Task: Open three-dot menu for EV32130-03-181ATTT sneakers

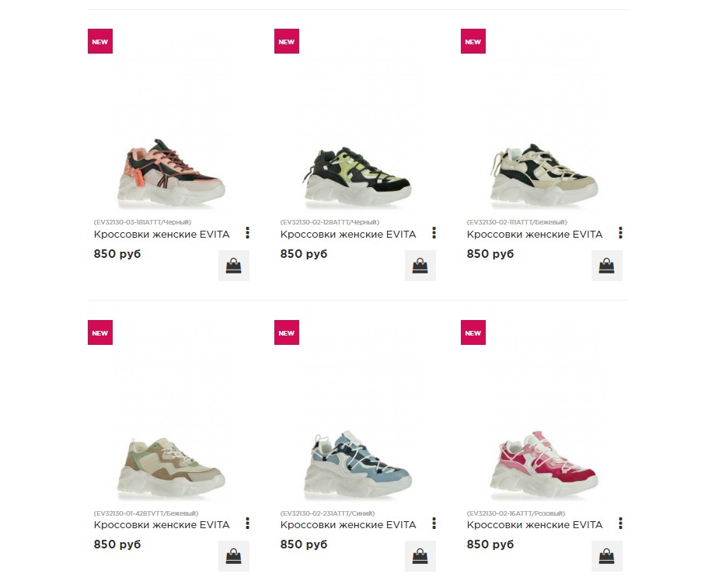Action: point(248,233)
